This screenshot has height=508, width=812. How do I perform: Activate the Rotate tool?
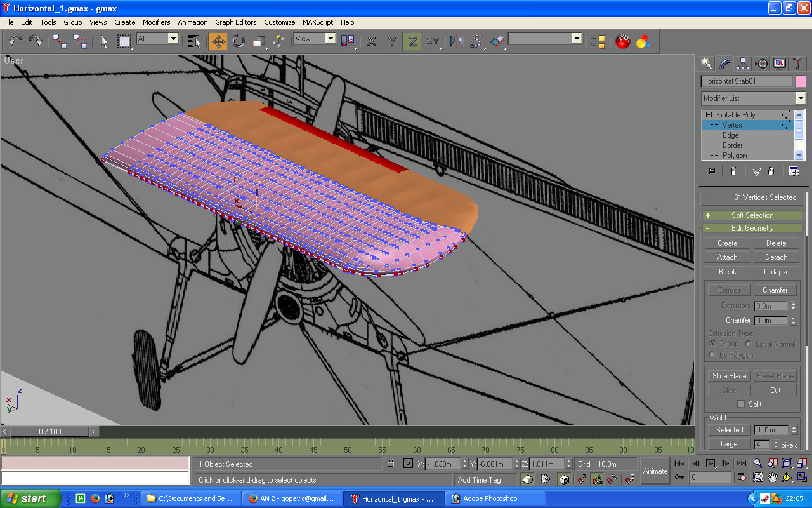click(238, 41)
